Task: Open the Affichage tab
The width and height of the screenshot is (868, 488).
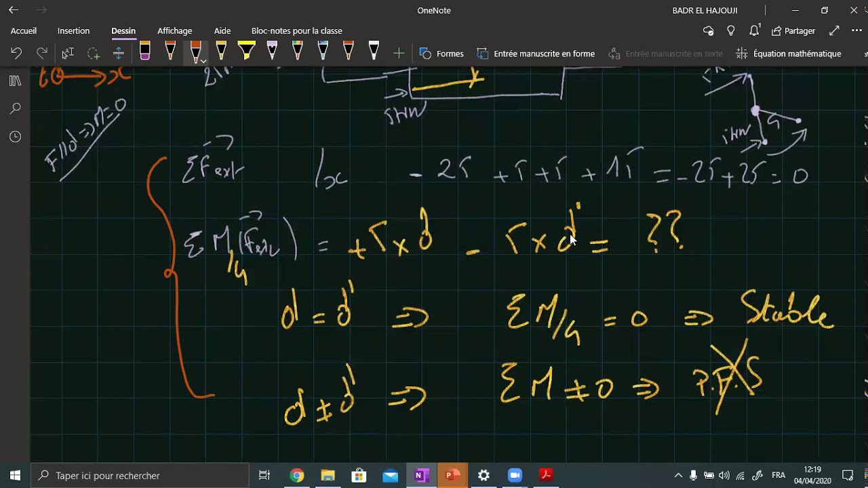Action: click(174, 30)
